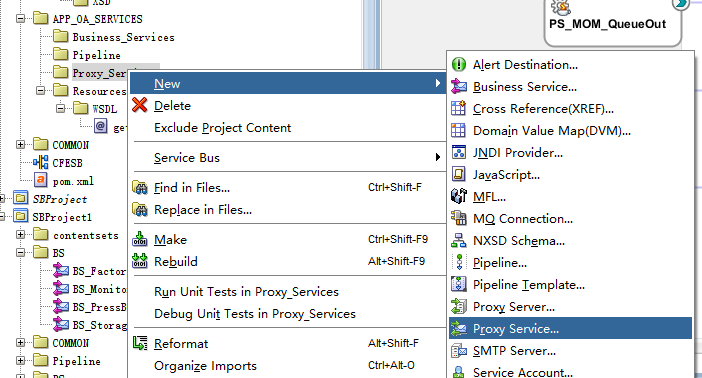The image size is (702, 378).
Task: Select the Pipeline folder under APP_OA_SERVICES
Action: point(96,55)
